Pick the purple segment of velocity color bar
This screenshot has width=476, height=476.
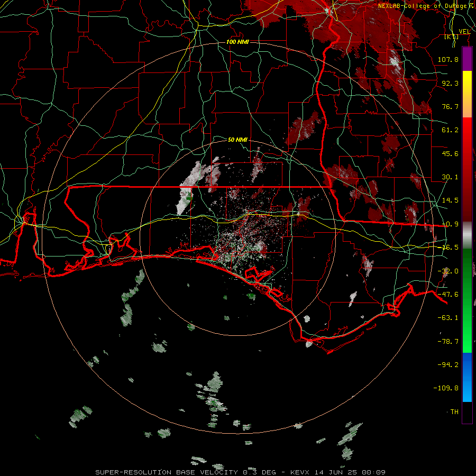coord(467,59)
